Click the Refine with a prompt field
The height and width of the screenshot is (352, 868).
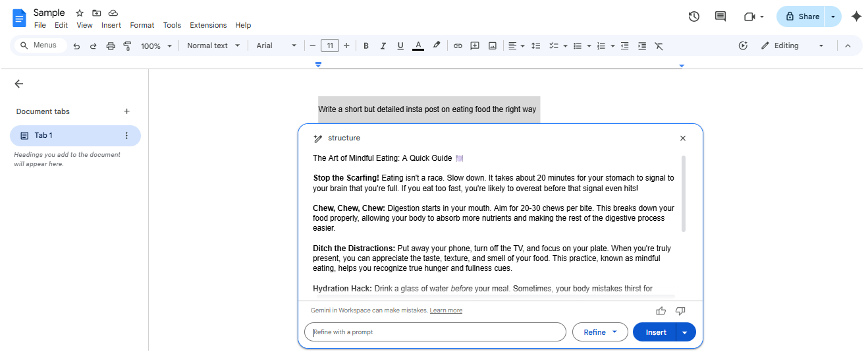click(x=435, y=332)
